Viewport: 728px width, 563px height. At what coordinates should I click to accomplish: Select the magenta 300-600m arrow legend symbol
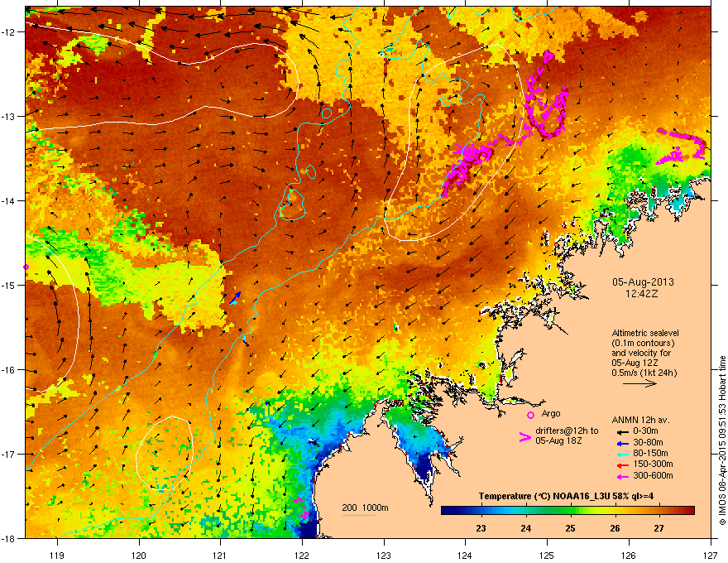point(623,476)
